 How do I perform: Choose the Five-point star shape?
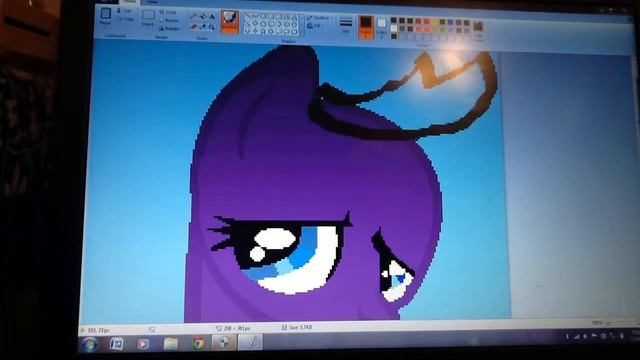click(263, 31)
